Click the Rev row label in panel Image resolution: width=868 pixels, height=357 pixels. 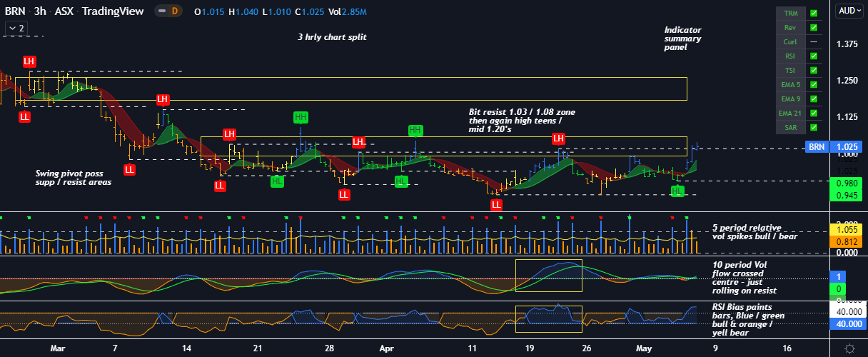[x=790, y=28]
